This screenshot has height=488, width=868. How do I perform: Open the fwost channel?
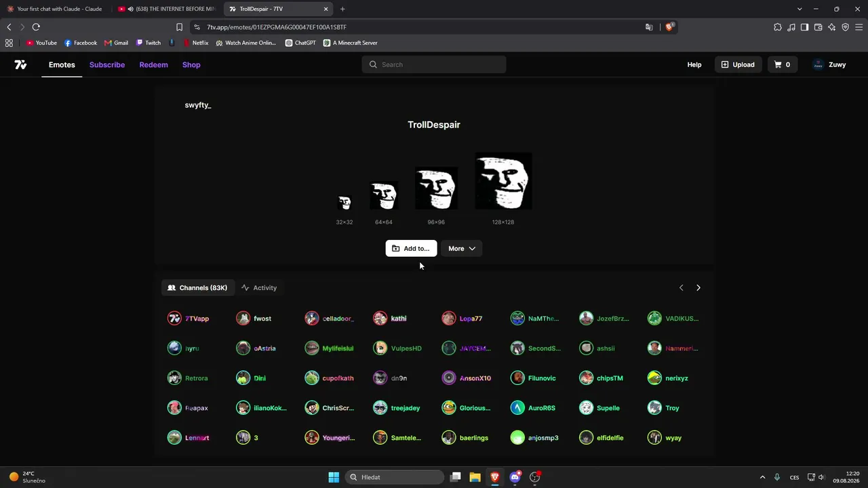(x=254, y=319)
